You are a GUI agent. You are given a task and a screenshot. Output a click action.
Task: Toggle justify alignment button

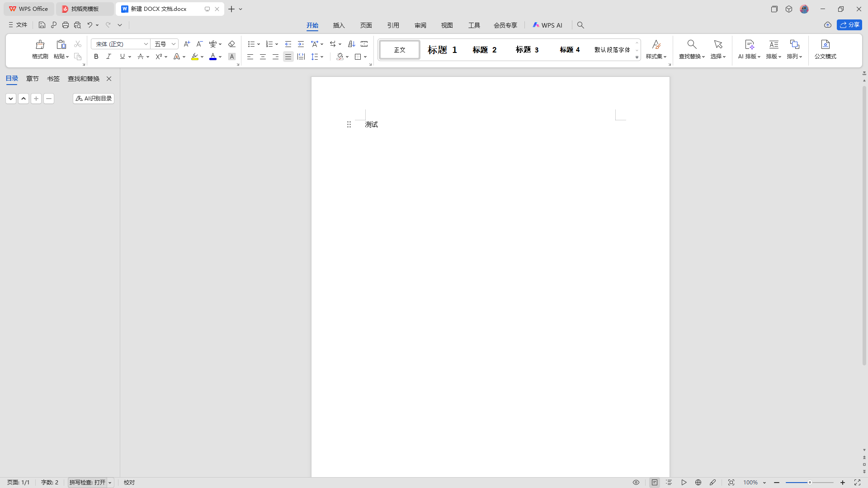tap(288, 57)
